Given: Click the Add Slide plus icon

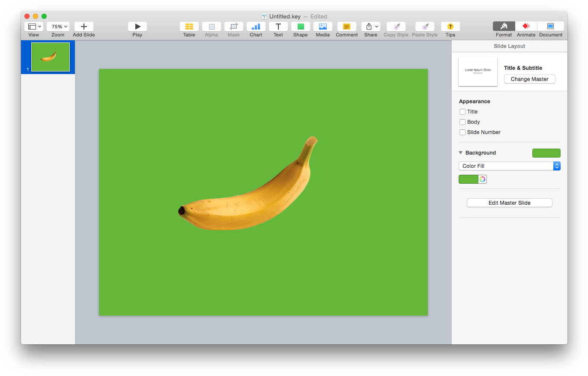Looking at the screenshot, I should [x=84, y=27].
